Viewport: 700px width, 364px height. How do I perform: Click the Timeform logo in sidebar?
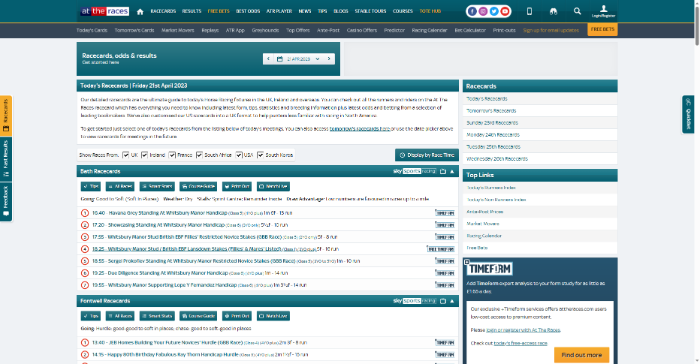click(490, 269)
